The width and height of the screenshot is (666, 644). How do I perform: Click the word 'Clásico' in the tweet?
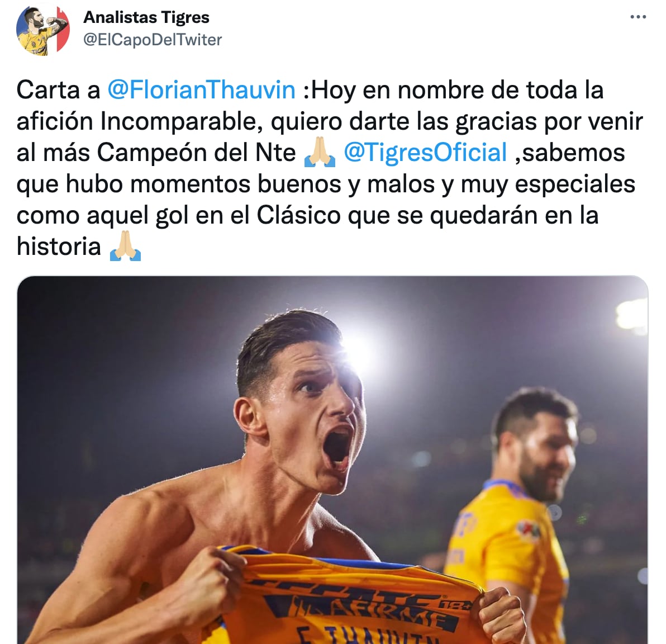point(298,216)
